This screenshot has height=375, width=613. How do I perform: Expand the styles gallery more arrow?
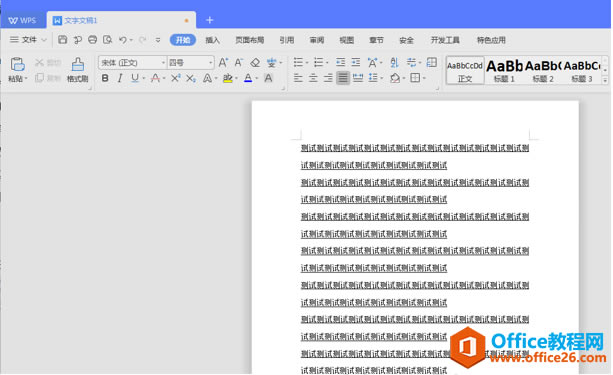[605, 80]
